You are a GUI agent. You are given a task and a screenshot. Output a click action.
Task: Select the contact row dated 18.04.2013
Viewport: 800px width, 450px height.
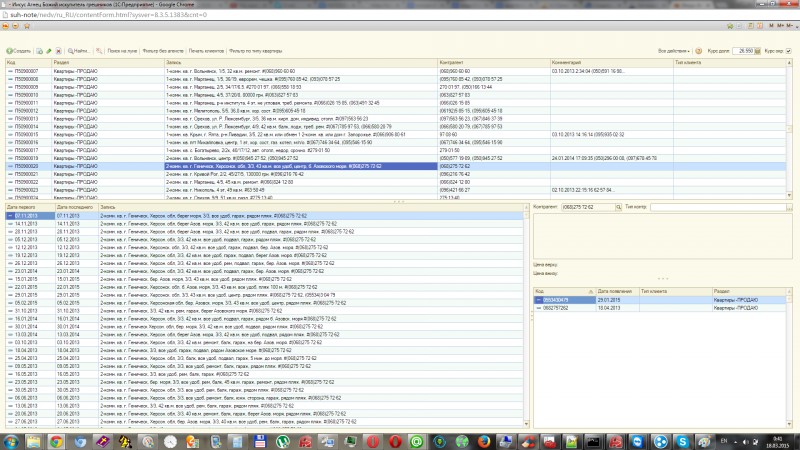coord(660,308)
